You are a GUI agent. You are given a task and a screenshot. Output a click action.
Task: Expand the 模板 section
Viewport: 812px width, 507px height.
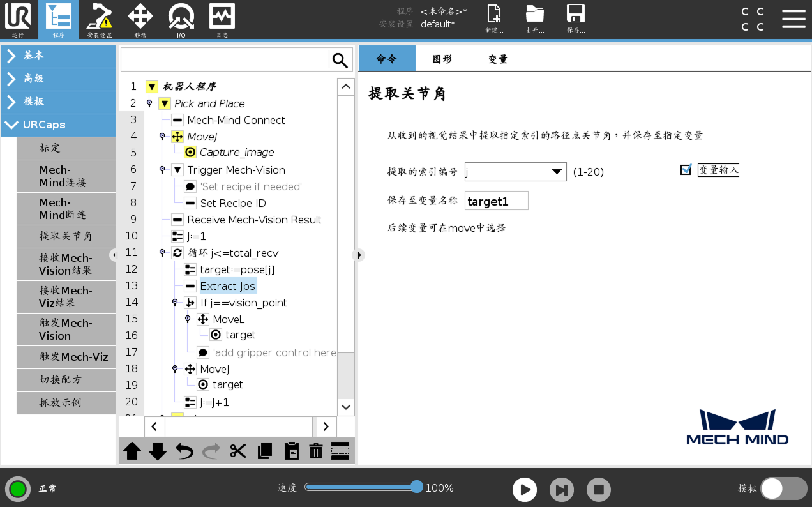pos(58,102)
